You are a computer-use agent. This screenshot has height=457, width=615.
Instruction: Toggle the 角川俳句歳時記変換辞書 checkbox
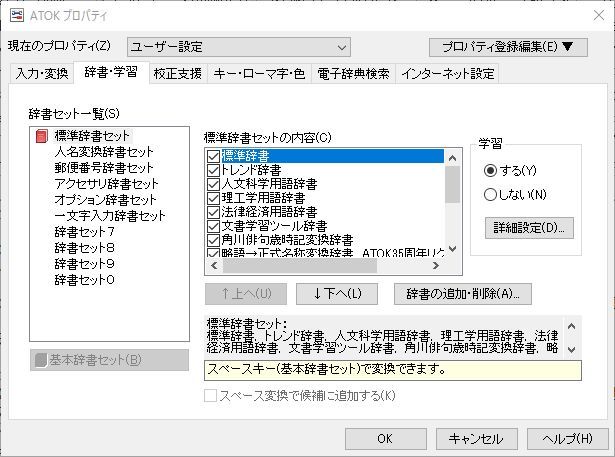pyautogui.click(x=213, y=240)
